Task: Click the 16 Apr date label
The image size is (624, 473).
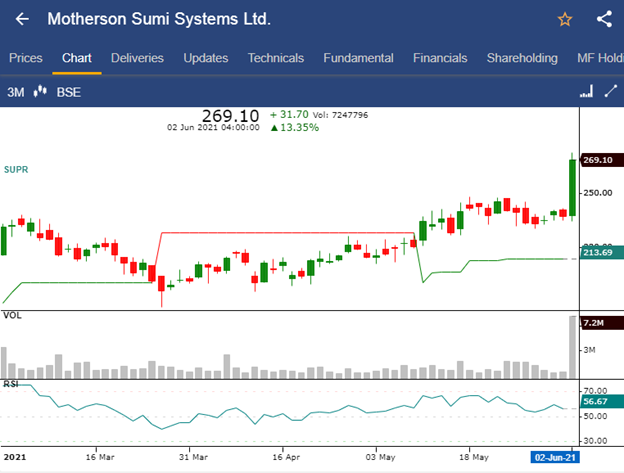Action: coord(286,457)
